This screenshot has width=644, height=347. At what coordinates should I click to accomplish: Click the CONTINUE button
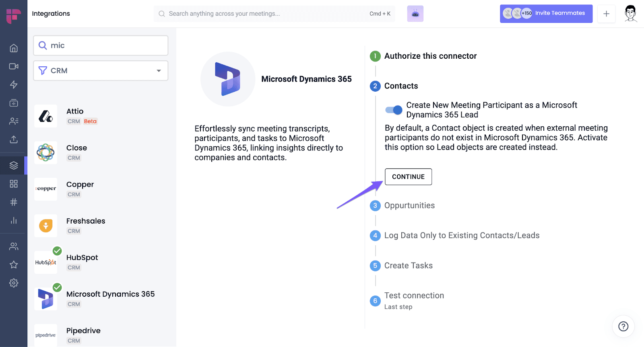point(408,177)
